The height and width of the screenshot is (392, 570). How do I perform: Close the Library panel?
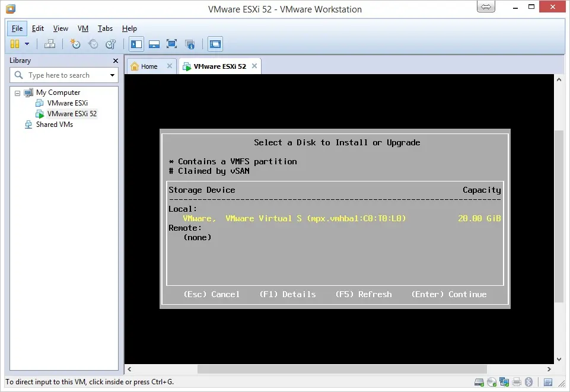pos(116,60)
